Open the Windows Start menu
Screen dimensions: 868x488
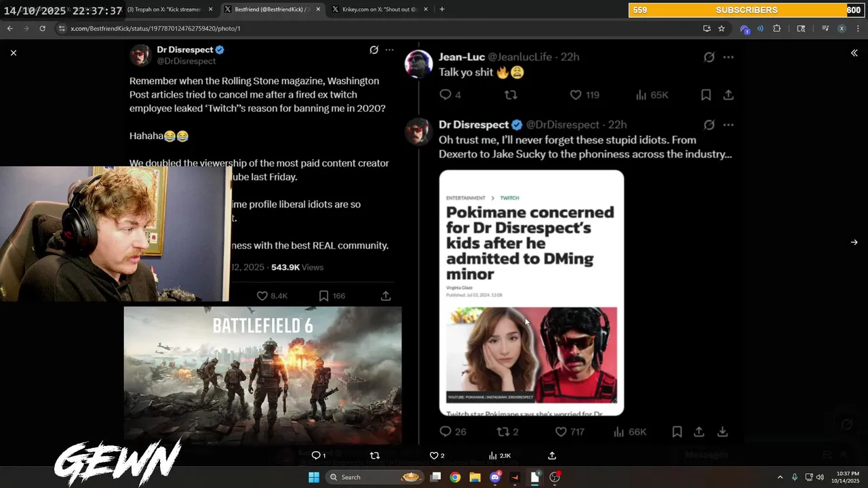[314, 477]
